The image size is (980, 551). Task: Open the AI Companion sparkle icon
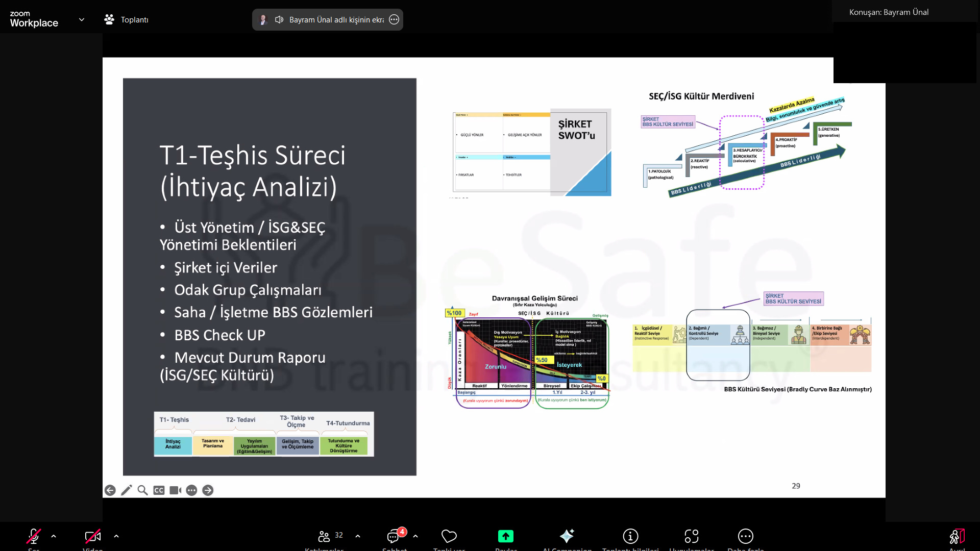[567, 536]
